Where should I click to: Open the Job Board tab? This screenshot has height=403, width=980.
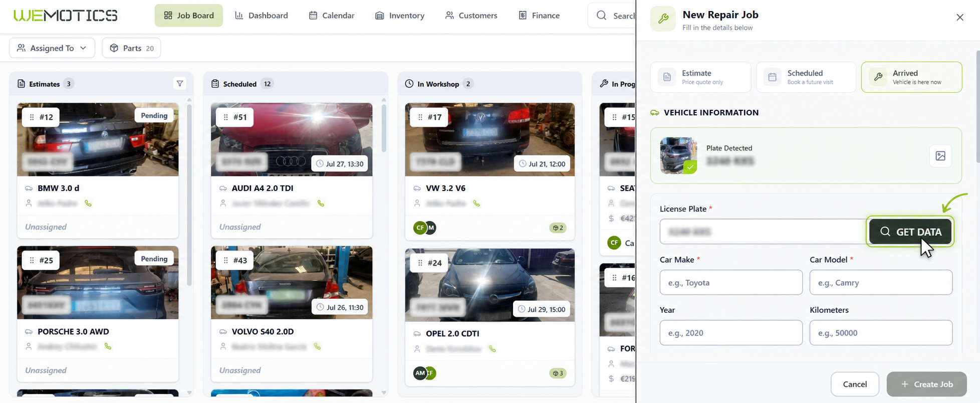click(189, 16)
